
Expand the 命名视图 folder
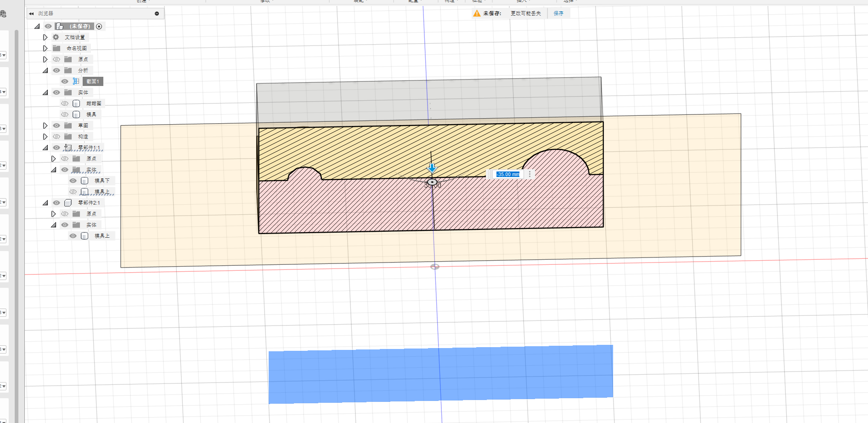pos(45,48)
